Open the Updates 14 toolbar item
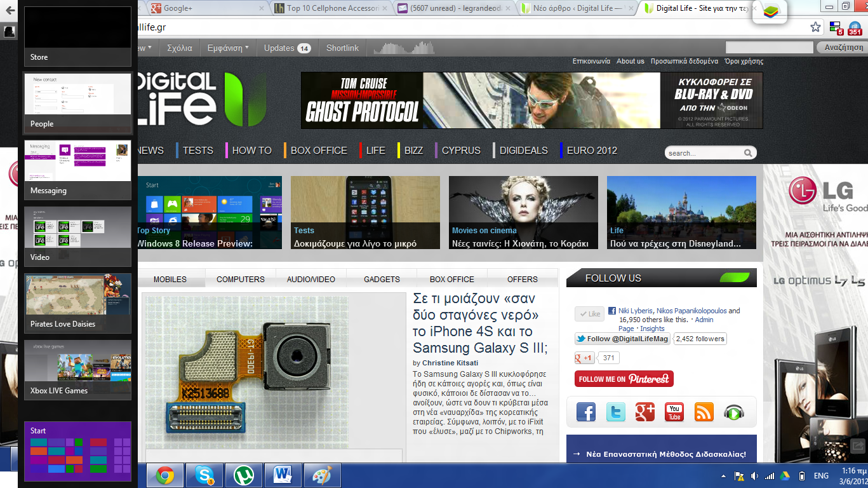Viewport: 868px width, 488px height. [287, 48]
